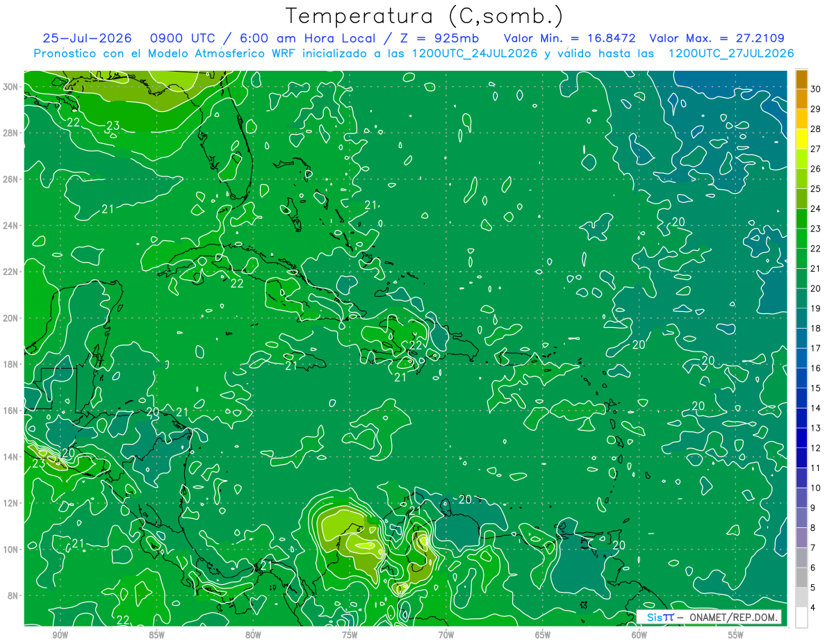The height and width of the screenshot is (644, 834).
Task: Click the '24N' latitude axis label
Action: click(x=10, y=226)
